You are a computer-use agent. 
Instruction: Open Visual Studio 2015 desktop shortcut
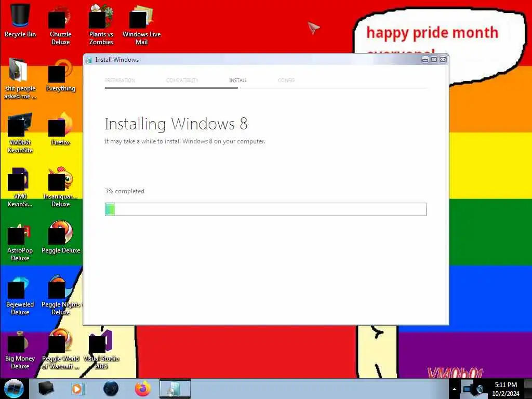(101, 350)
